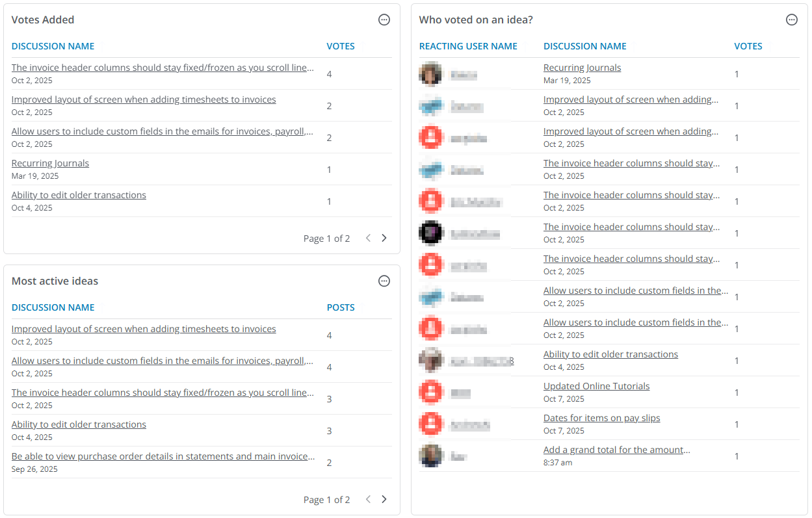Viewport: 812px width, 518px height.
Task: Sort by REACTING USER NAME column header
Action: (x=468, y=46)
